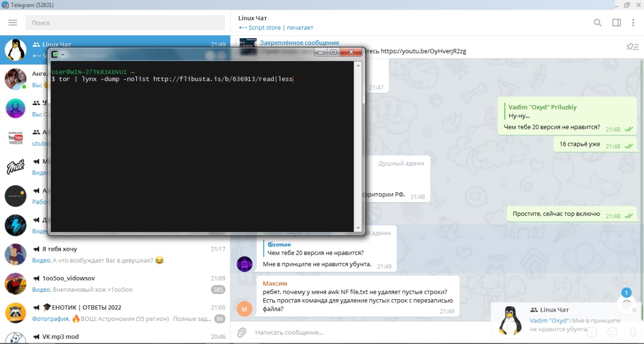644x344 pixels.
Task: Open the channel with black circle avatar
Action: [x=16, y=196]
